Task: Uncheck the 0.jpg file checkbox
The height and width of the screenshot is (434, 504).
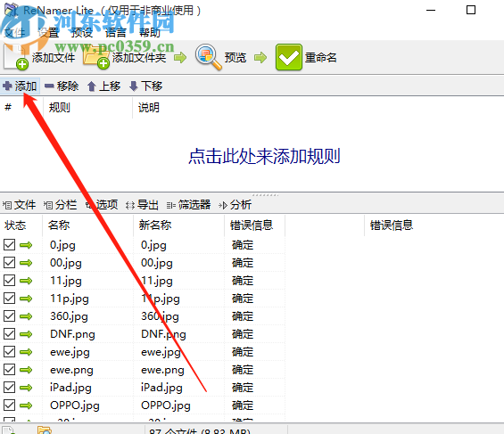Action: tap(9, 244)
